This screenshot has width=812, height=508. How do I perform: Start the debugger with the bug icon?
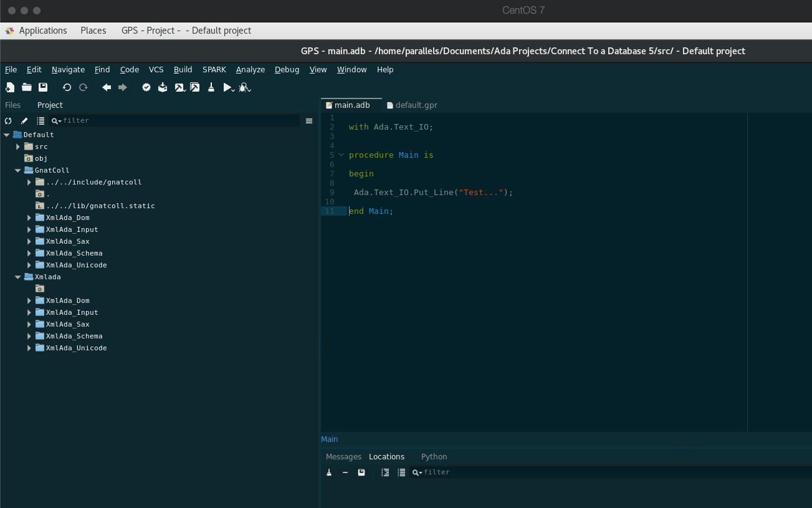[x=244, y=88]
